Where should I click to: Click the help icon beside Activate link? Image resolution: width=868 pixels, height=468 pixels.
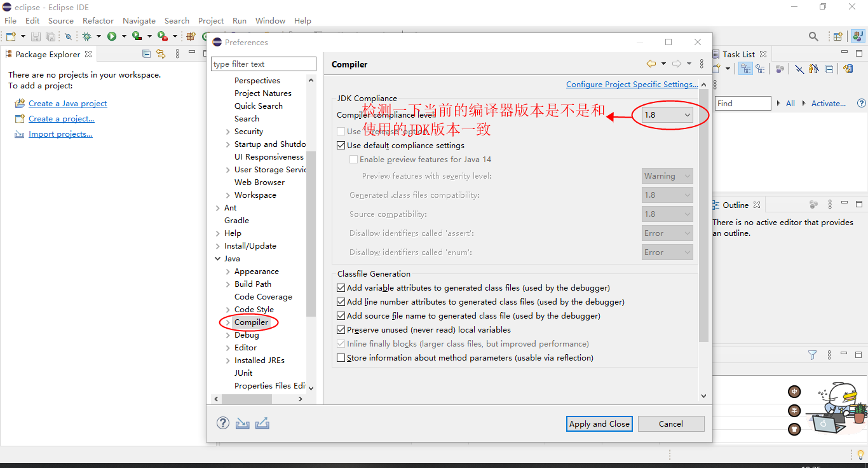click(862, 103)
